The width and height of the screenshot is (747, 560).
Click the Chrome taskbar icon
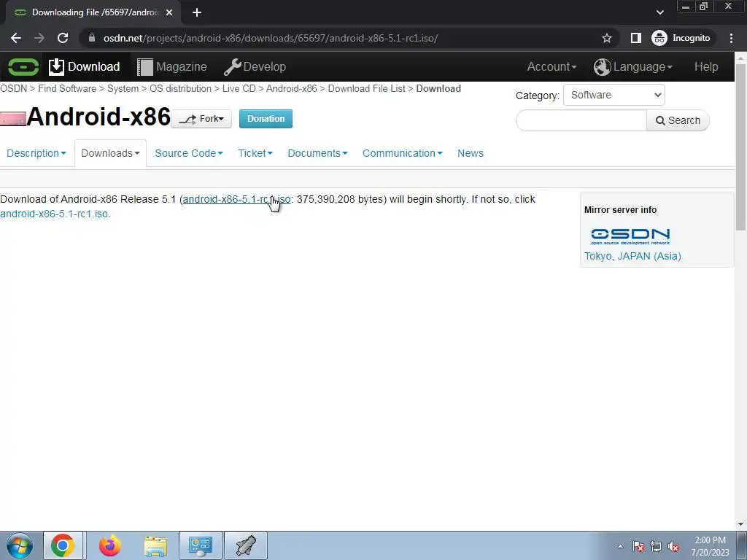click(63, 545)
